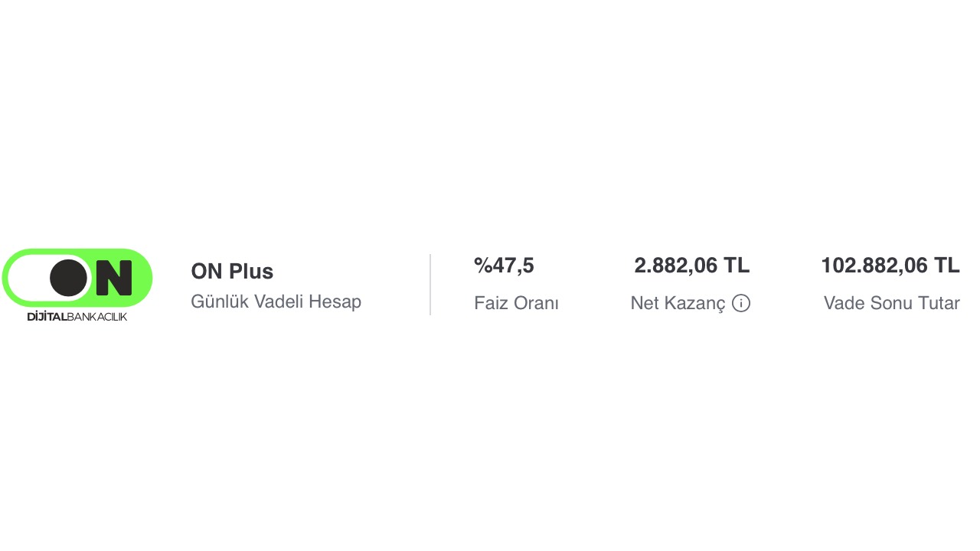980x551 pixels.
Task: Select the Günlük Vadeli Hesap subtitle
Action: [276, 302]
